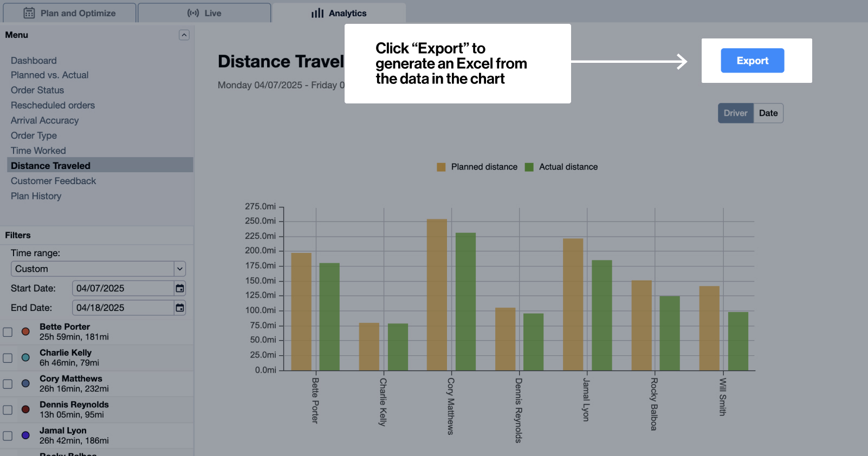This screenshot has height=456, width=868.
Task: Click Jamal Lyon's purple color dot
Action: click(x=25, y=435)
